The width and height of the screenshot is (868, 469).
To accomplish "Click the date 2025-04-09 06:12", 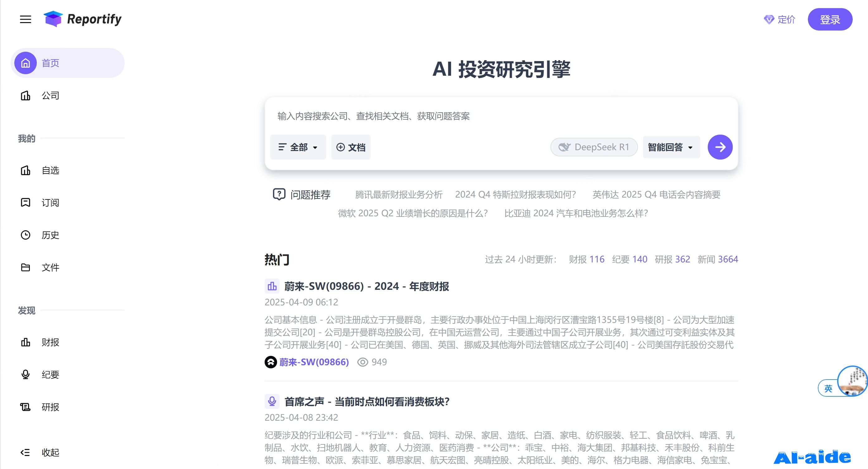I will point(301,302).
